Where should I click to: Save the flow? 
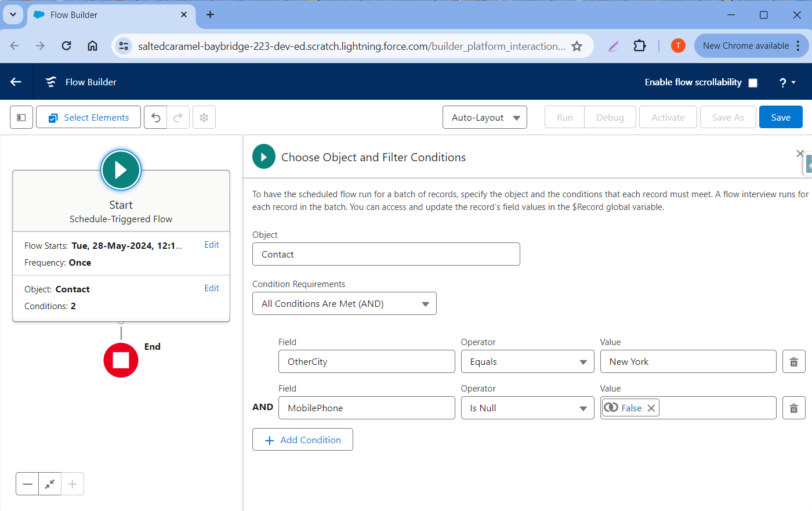pos(781,117)
